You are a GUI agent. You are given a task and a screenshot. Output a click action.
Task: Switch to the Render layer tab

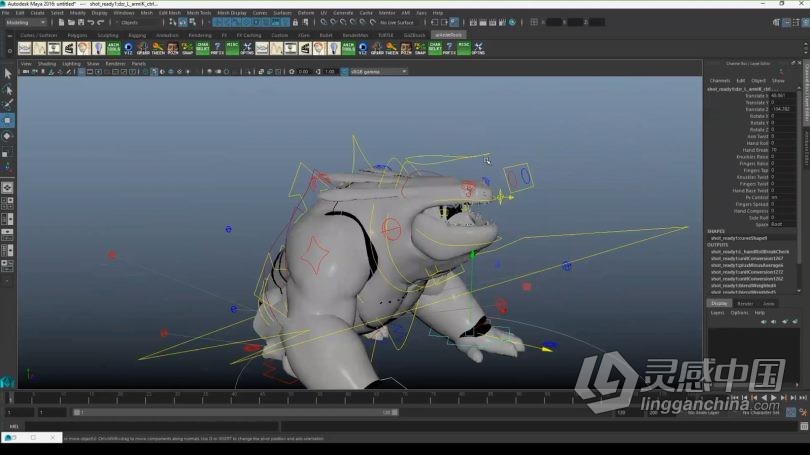pyautogui.click(x=745, y=304)
